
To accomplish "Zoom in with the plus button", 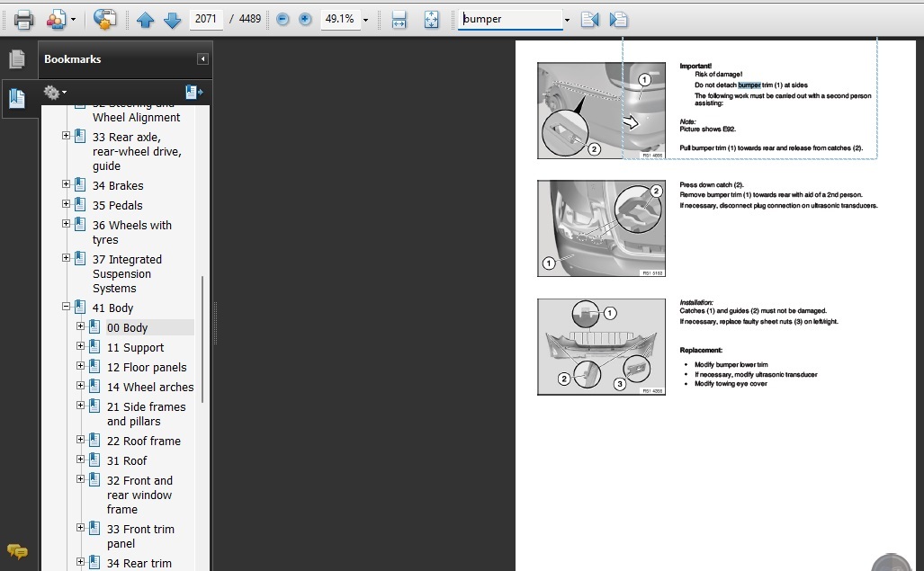I will [x=305, y=20].
